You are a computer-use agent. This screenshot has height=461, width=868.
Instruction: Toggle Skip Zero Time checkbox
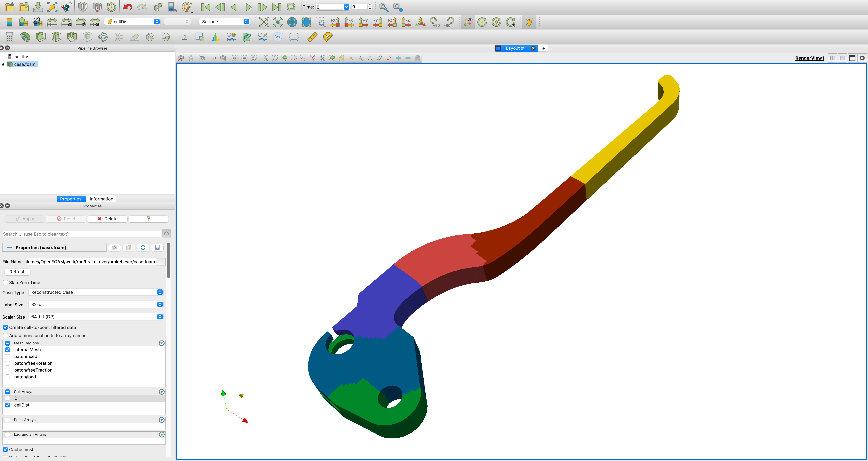coord(5,283)
